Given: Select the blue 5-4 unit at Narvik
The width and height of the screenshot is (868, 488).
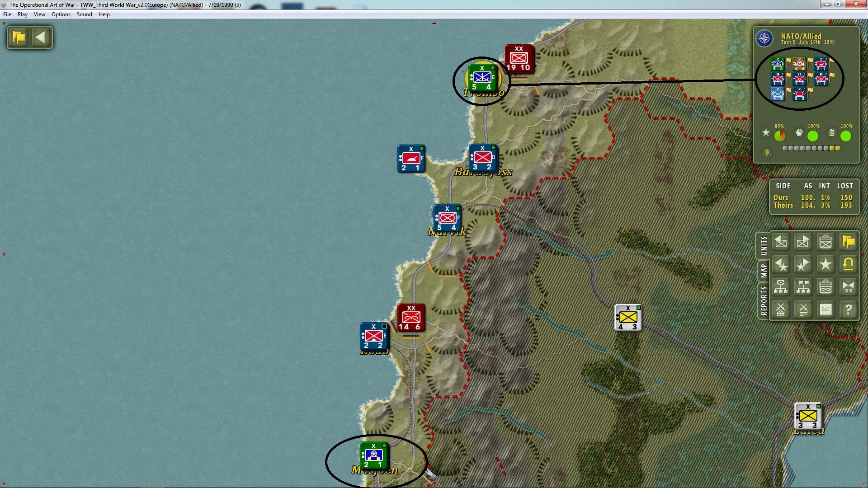Looking at the screenshot, I should [447, 218].
